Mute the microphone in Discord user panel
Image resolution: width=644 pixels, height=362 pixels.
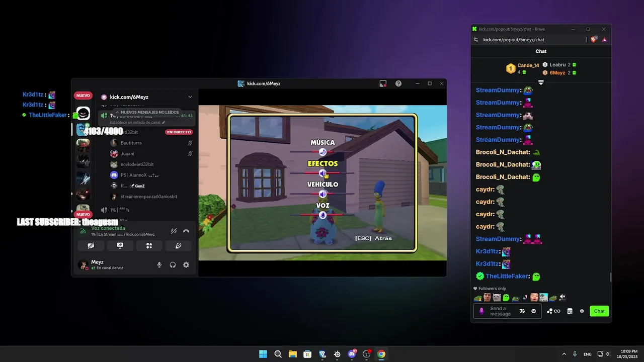159,265
